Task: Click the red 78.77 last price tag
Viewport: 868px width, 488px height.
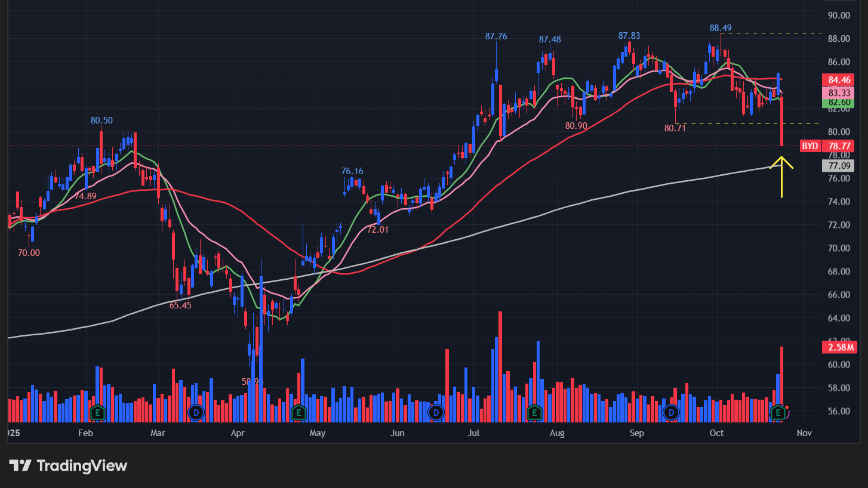Action: coord(839,146)
